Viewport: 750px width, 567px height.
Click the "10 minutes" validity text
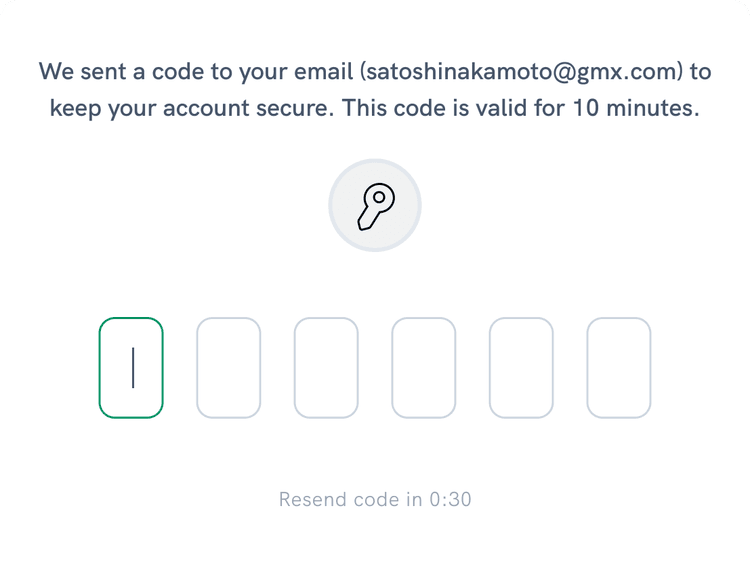coord(633,108)
